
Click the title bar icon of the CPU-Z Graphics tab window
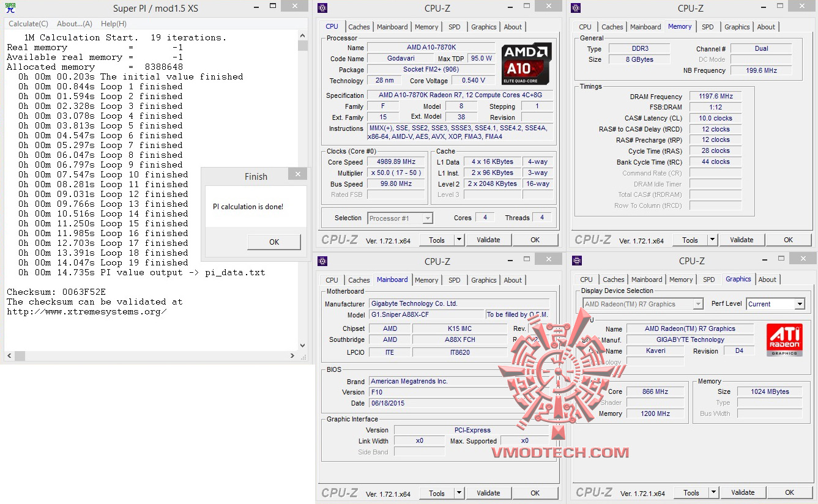(577, 261)
